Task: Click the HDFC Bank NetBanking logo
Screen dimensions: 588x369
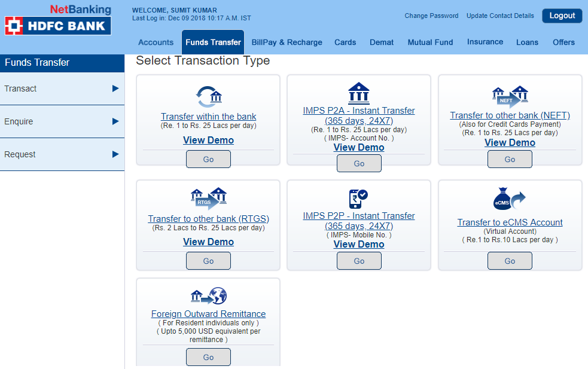Action: (58, 20)
